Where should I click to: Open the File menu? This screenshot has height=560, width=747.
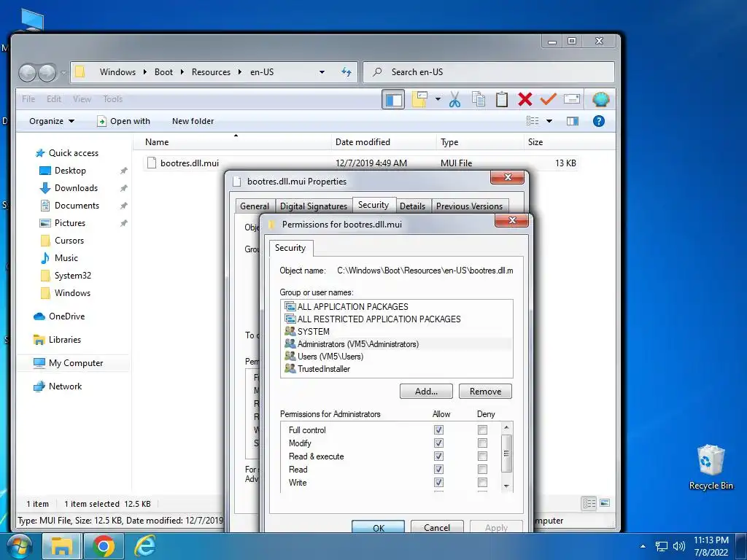(x=28, y=99)
